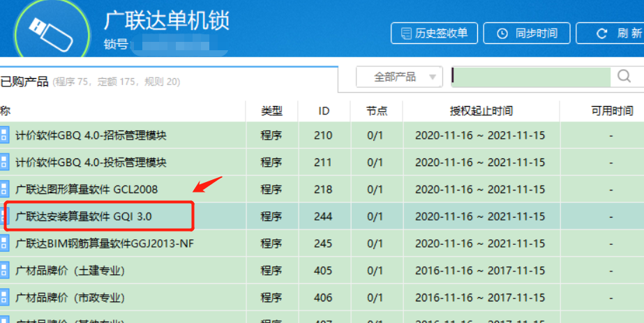Sort by the 授权起止时间 column header

tap(481, 111)
